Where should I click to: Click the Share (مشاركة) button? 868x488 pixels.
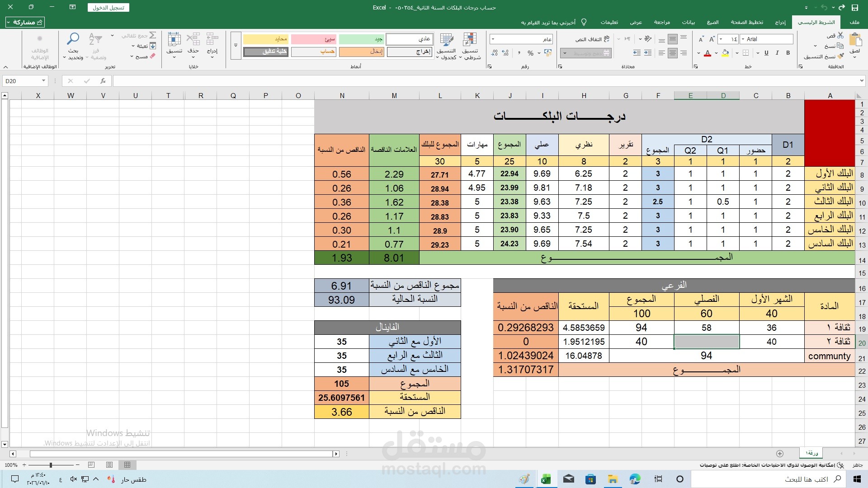[x=25, y=22]
